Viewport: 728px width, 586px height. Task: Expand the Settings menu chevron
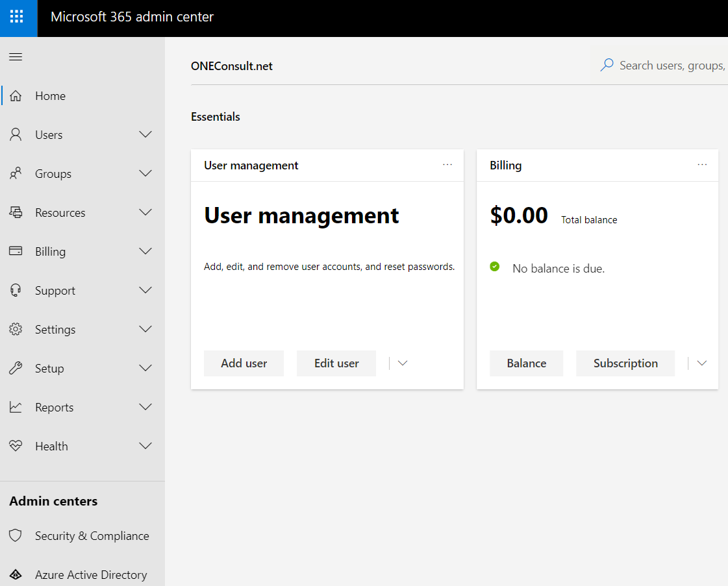(145, 329)
